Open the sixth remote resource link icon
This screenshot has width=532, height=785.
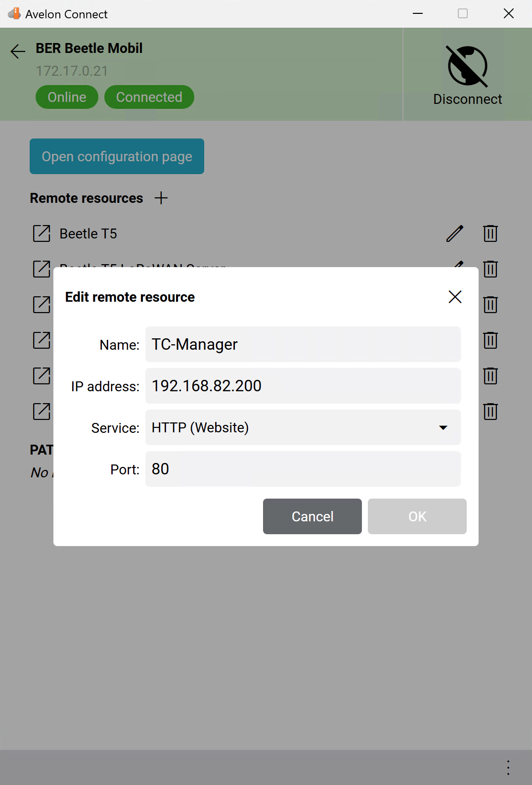[42, 412]
